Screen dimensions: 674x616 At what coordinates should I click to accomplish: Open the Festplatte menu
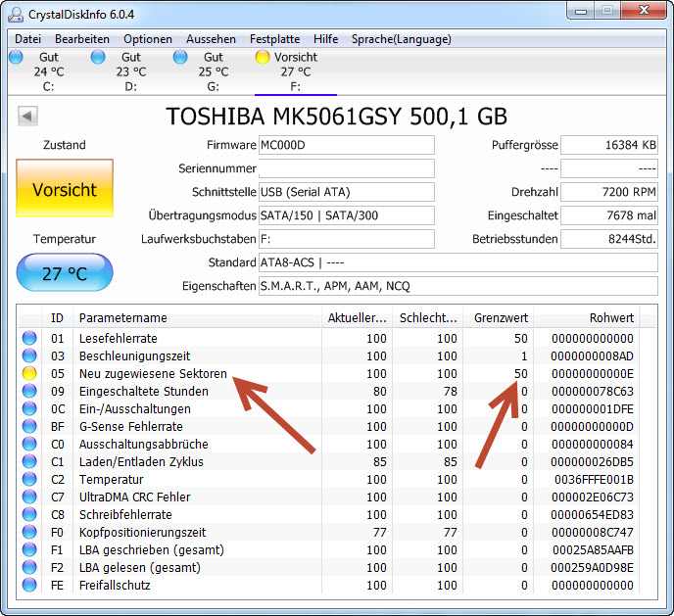(274, 39)
